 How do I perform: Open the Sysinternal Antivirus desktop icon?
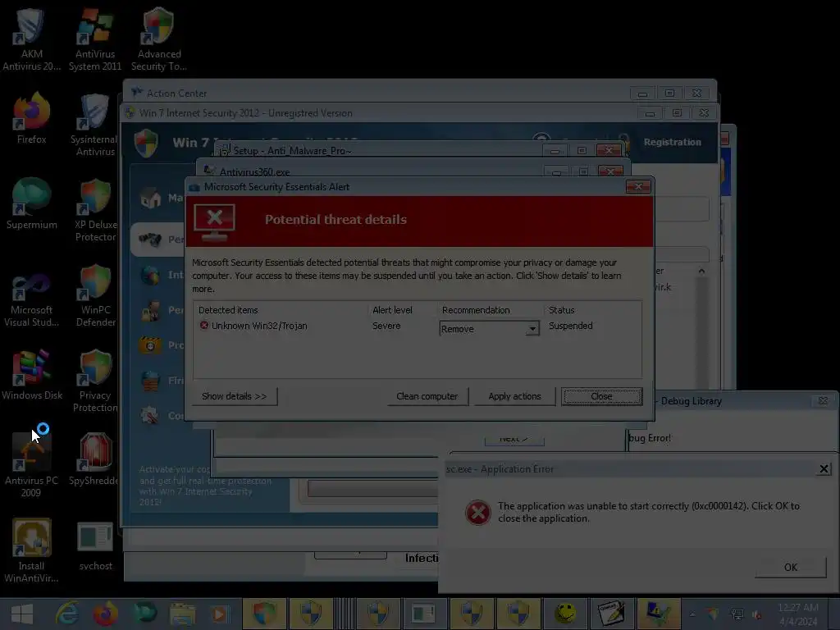click(x=95, y=125)
